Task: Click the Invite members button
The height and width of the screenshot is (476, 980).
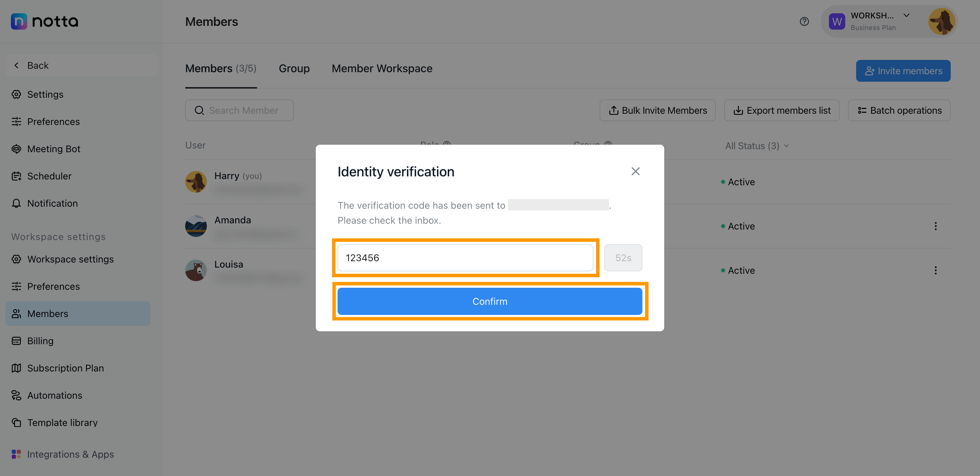Action: click(x=903, y=71)
